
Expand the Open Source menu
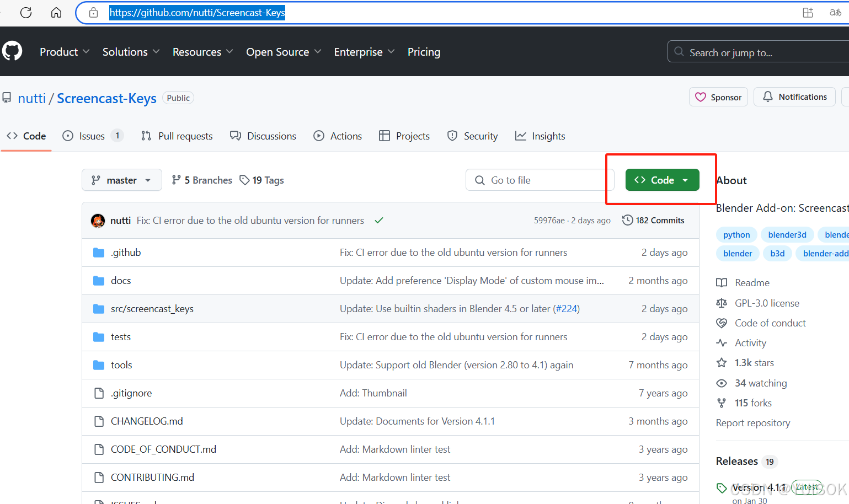[x=284, y=52]
